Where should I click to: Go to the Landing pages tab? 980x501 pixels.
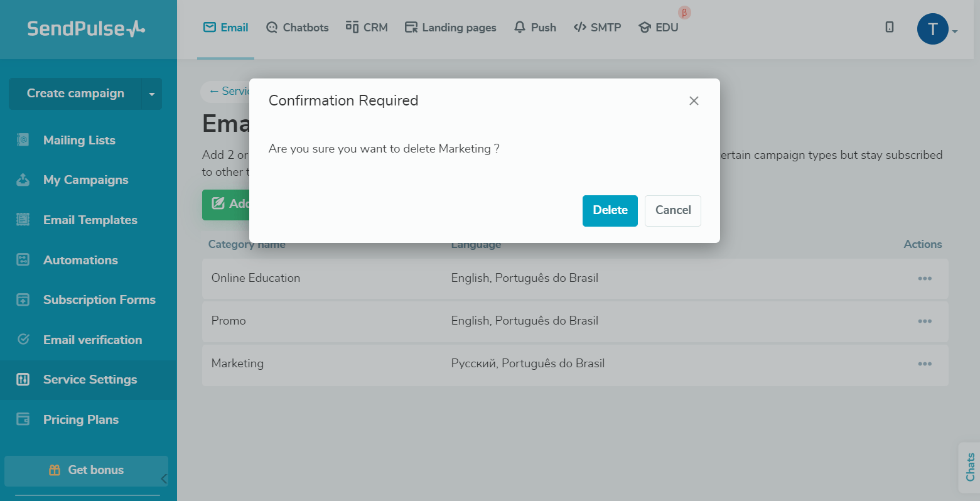pos(450,28)
